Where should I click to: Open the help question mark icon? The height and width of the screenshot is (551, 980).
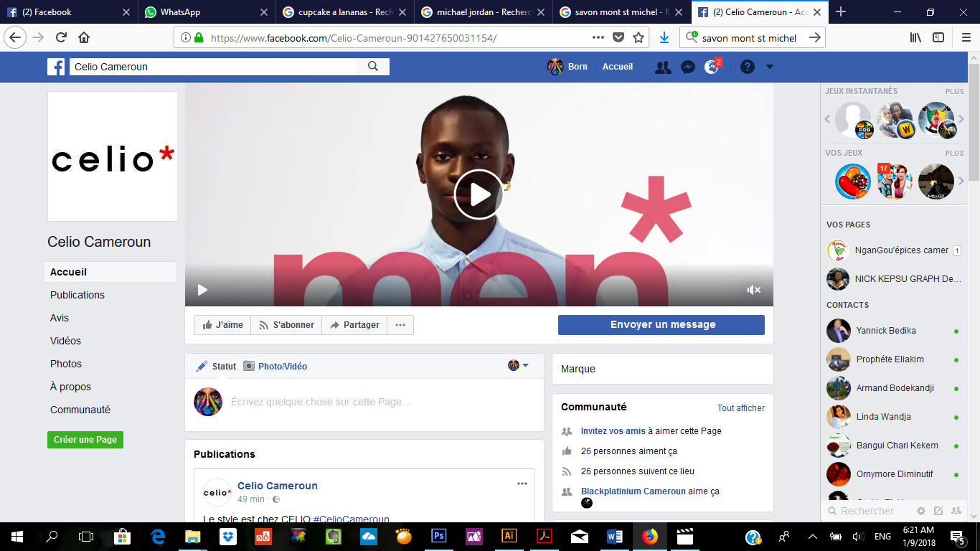(x=748, y=67)
